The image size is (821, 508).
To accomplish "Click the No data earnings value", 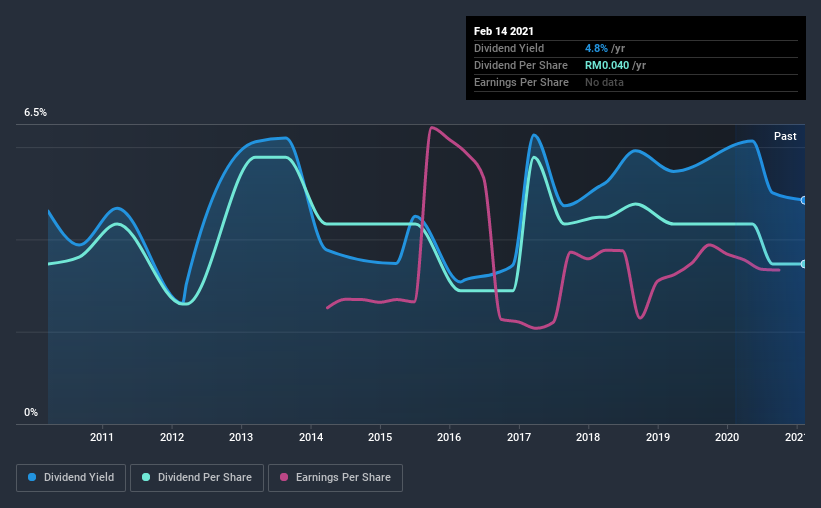I will pos(604,82).
